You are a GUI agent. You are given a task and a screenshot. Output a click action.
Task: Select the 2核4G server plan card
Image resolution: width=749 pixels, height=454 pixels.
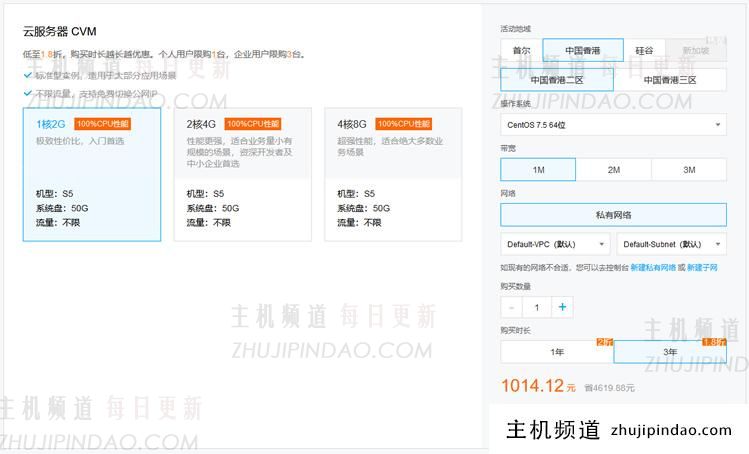(242, 174)
